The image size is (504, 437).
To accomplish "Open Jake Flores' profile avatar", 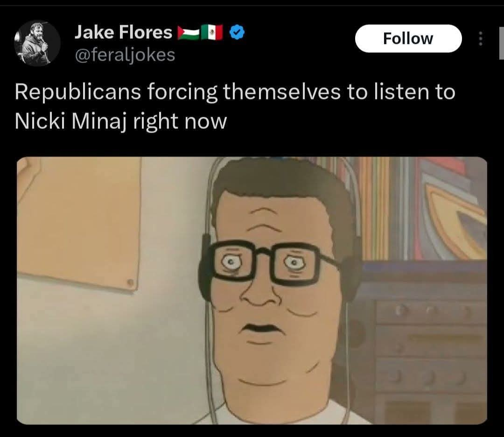I will 37,43.
